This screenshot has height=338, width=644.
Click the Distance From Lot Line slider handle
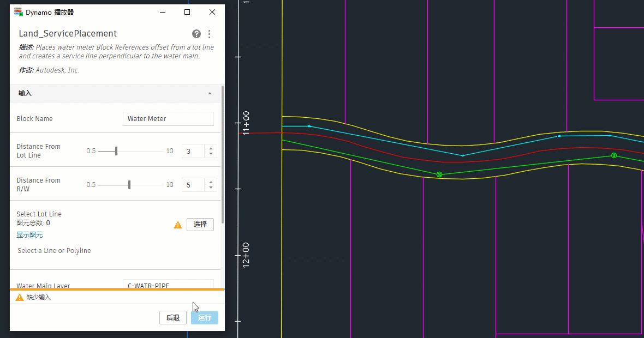[x=116, y=151]
